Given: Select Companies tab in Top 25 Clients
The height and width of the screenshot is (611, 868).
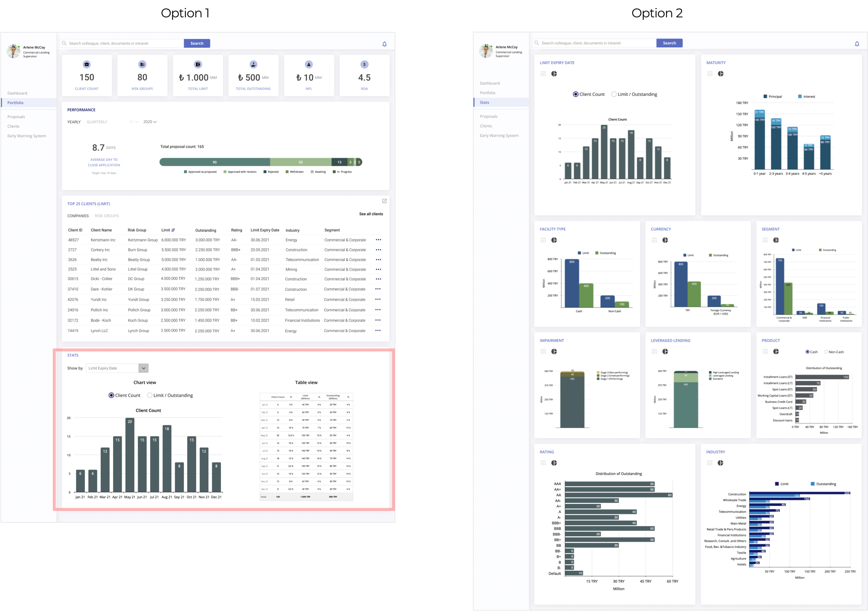Looking at the screenshot, I should pyautogui.click(x=78, y=216).
